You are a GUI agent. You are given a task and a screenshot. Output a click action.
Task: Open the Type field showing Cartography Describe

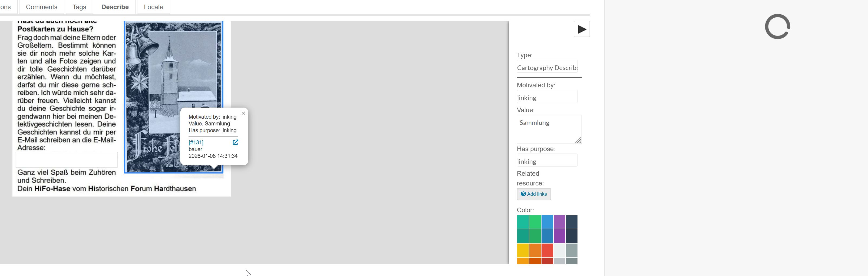[547, 68]
